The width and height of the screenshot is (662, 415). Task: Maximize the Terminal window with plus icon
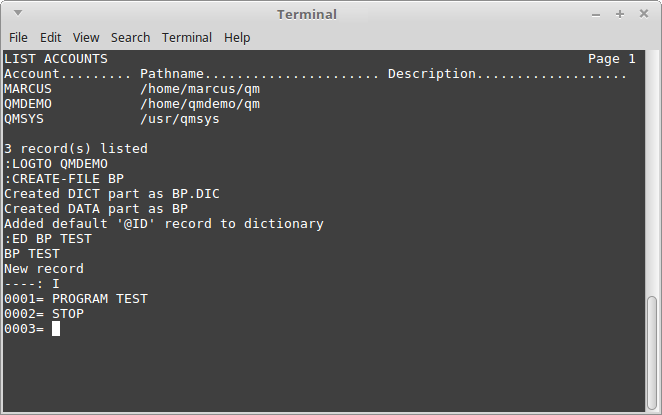620,14
